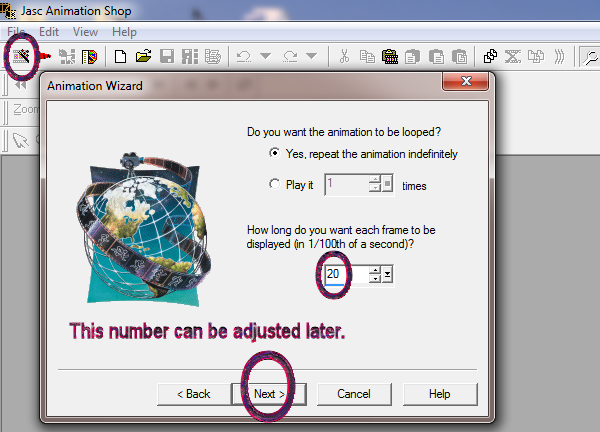Click the Jasc Animation Shop title bar text
Viewport: 600px width, 432px height.
coord(76,11)
